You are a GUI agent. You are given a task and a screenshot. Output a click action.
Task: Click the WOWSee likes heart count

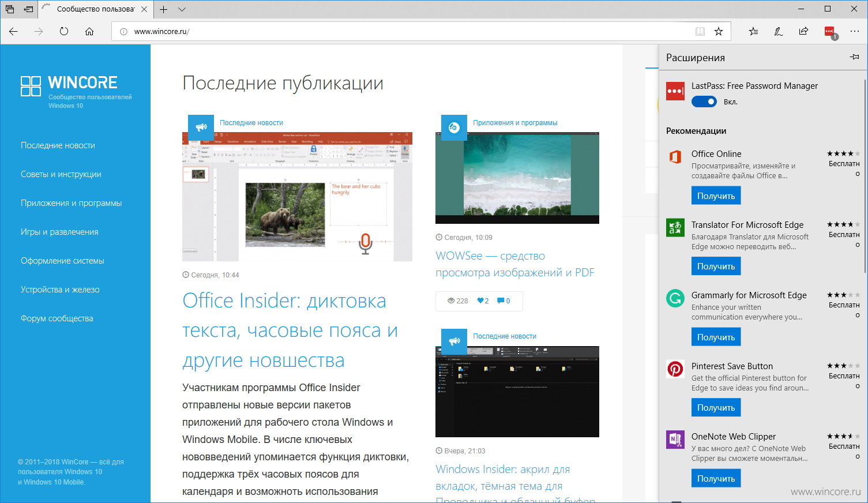[x=483, y=301]
